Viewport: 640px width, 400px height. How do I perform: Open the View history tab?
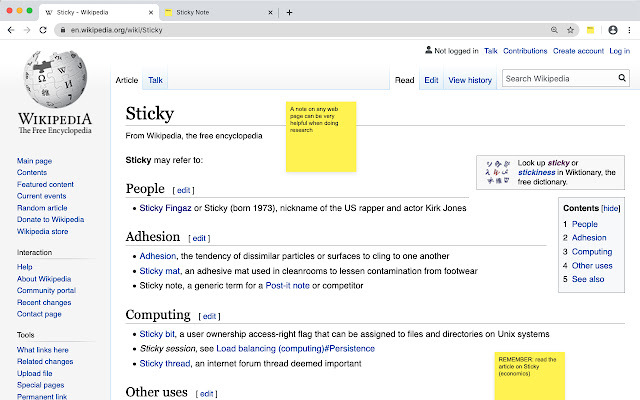coord(470,80)
